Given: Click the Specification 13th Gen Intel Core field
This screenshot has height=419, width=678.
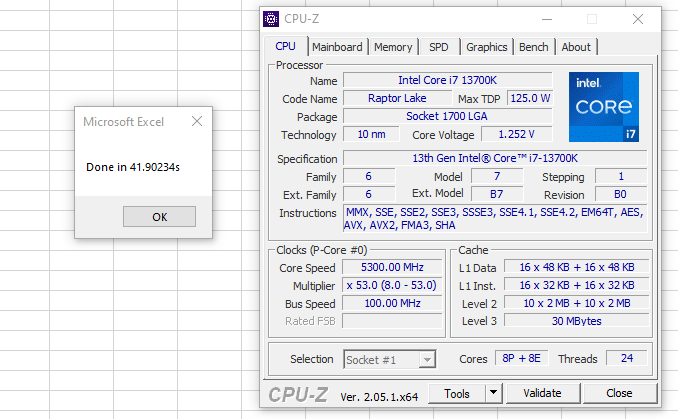Looking at the screenshot, I should (495, 158).
